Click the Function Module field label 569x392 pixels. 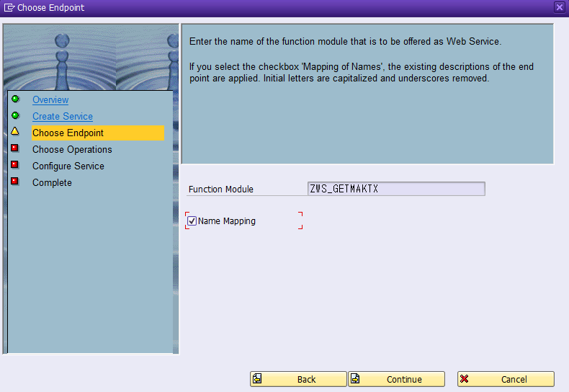(x=221, y=189)
